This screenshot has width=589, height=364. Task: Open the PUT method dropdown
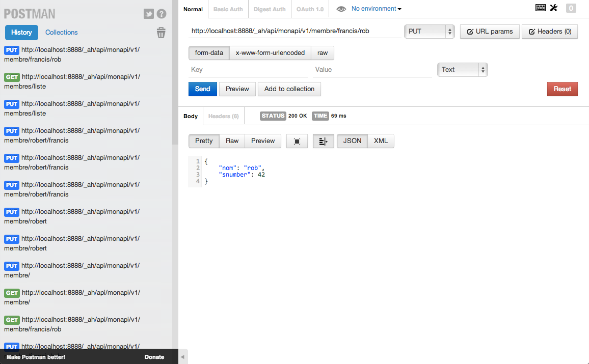(x=429, y=31)
